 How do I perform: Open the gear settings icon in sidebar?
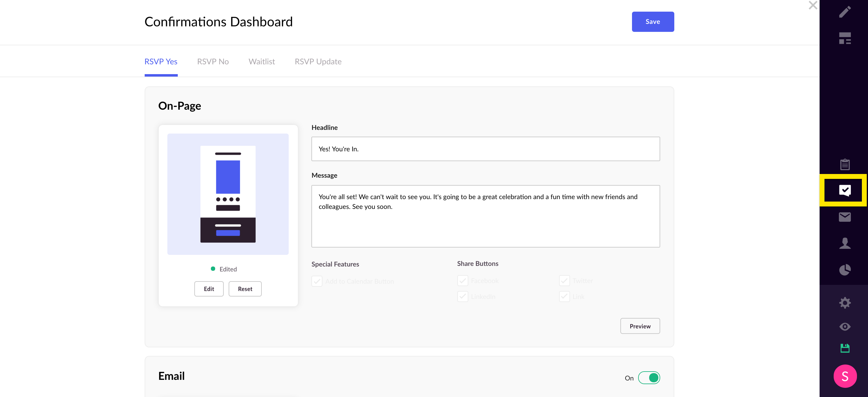point(844,303)
